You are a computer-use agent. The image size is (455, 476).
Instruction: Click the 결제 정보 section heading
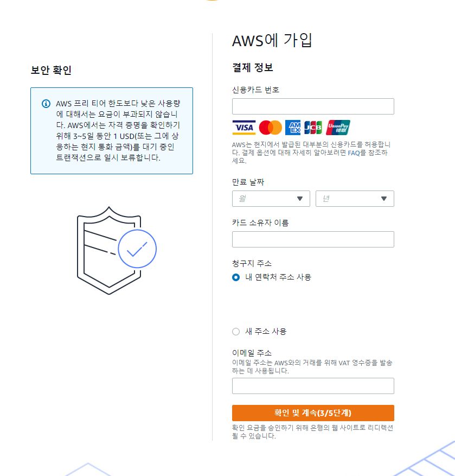[x=252, y=67]
